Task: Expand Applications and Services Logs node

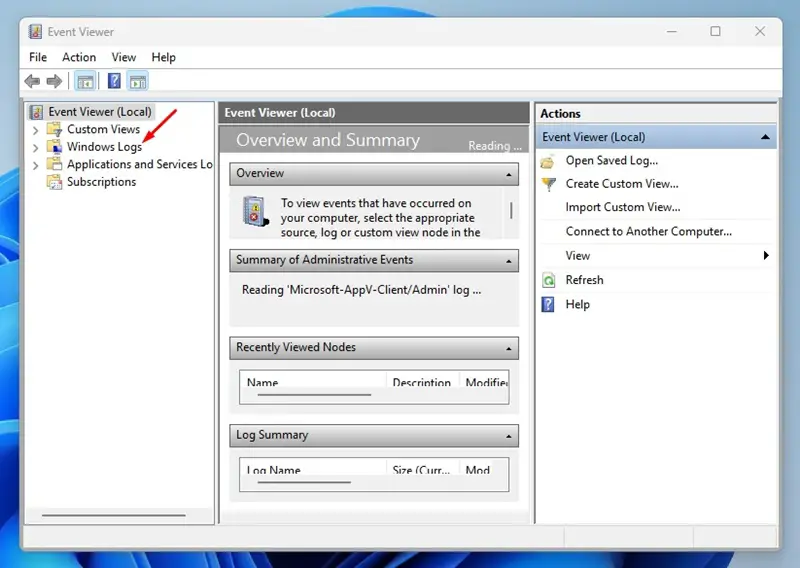Action: (35, 165)
